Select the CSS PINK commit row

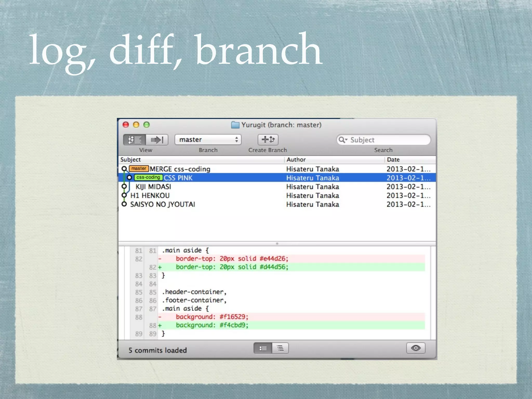click(277, 178)
